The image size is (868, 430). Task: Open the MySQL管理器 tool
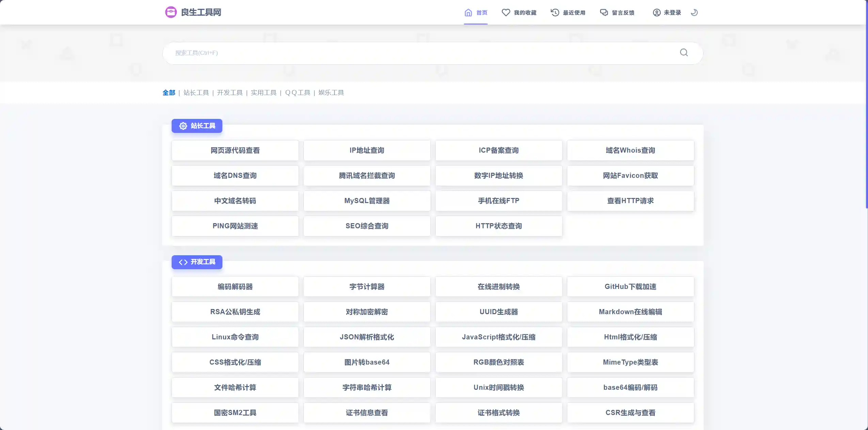point(366,201)
